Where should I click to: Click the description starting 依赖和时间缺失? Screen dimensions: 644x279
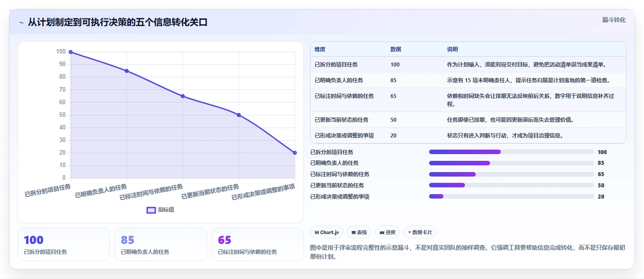pyautogui.click(x=531, y=100)
